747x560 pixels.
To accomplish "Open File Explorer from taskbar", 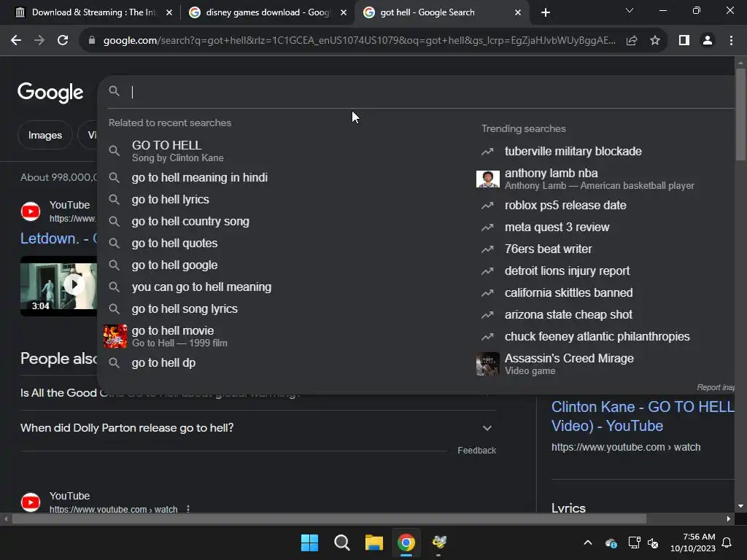I will click(x=374, y=542).
